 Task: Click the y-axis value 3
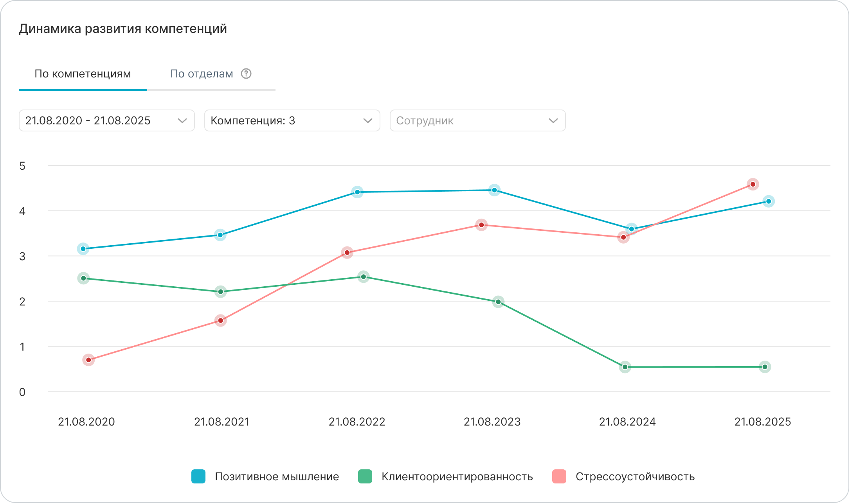(22, 257)
